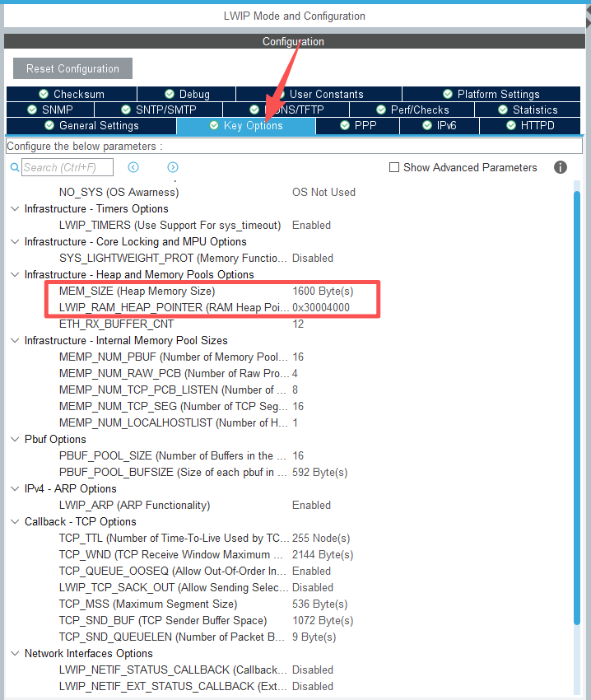The height and width of the screenshot is (700, 591).
Task: Open the HTTPD tab
Action: point(530,125)
